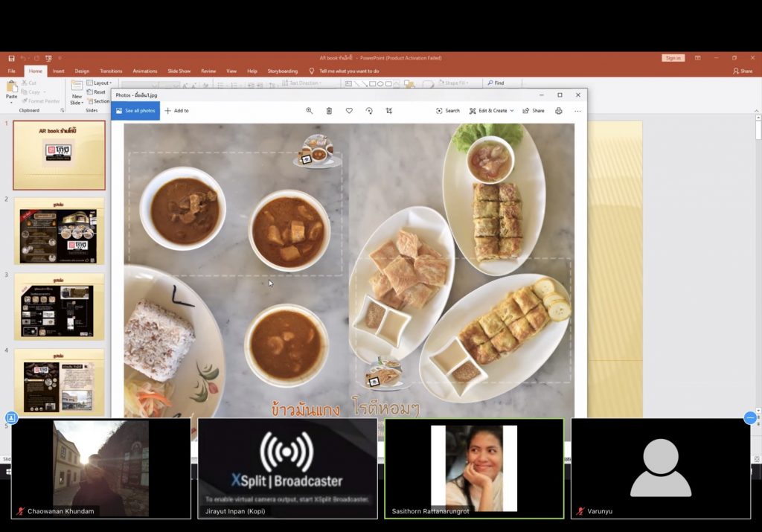
Task: Click the Save icon in PowerPoint's quick access toolbar
Action: click(x=11, y=58)
